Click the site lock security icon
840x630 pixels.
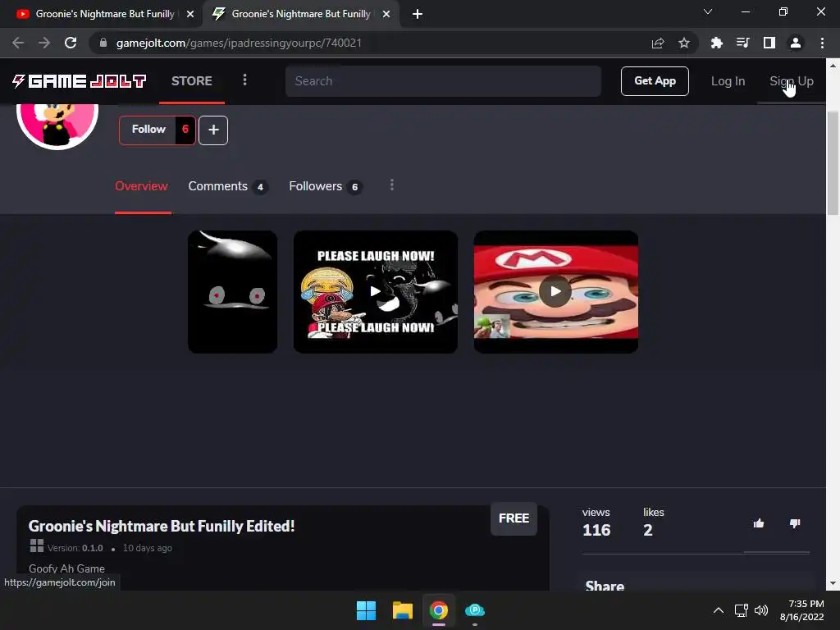point(103,43)
